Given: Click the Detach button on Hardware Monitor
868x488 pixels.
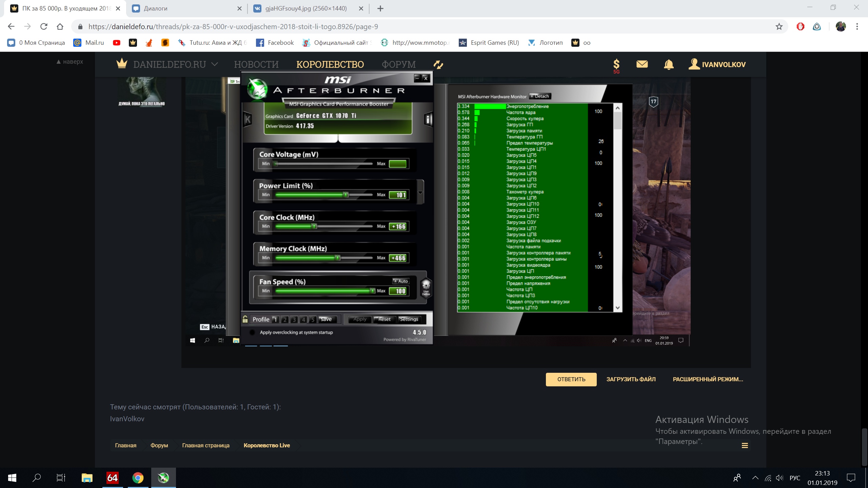Looking at the screenshot, I should coord(540,96).
